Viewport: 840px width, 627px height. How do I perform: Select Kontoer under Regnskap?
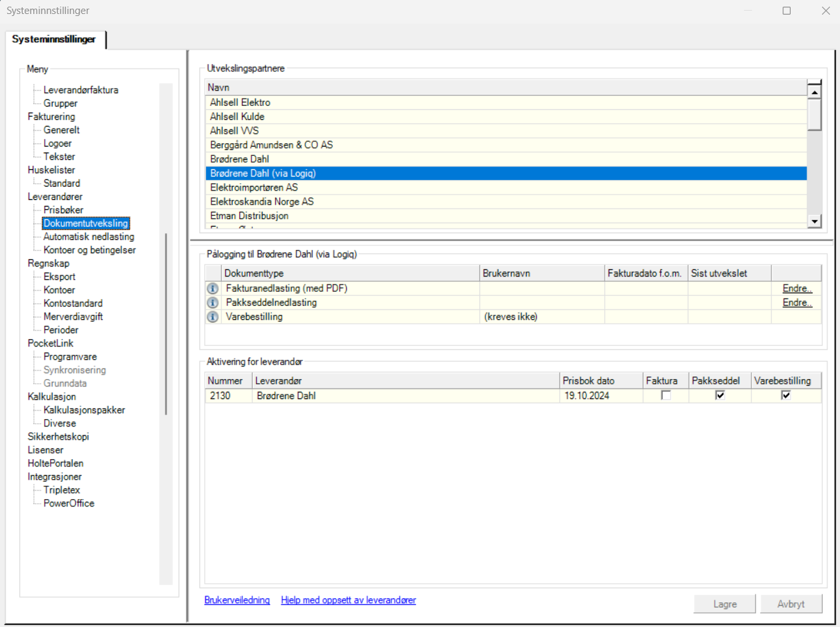[x=59, y=290]
